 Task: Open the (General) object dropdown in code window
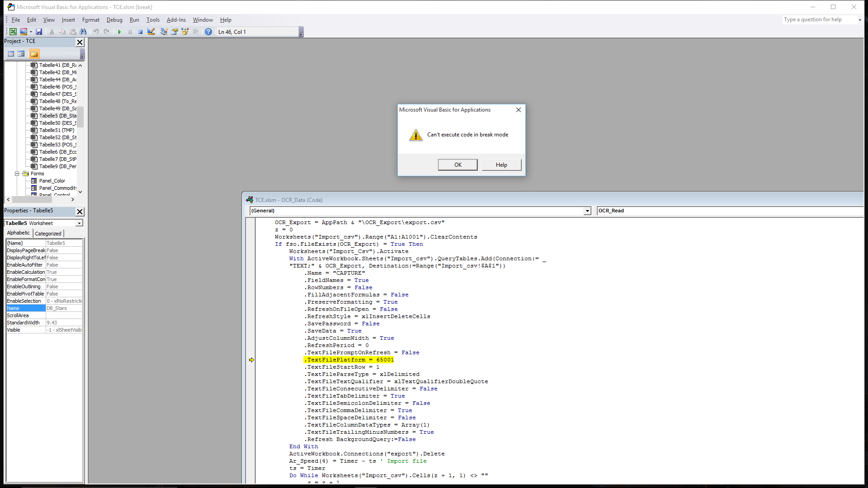pyautogui.click(x=587, y=211)
